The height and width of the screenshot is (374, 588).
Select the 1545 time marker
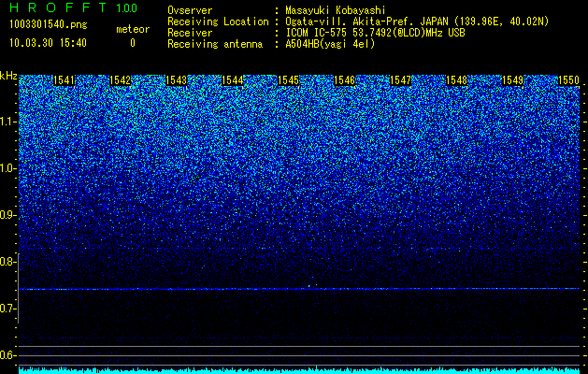(289, 80)
